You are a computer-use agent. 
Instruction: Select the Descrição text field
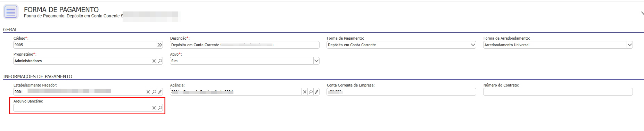(245, 45)
